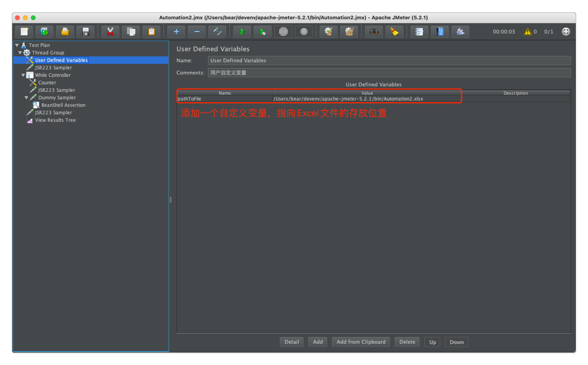Viewport: 588px width, 365px height.
Task: Click the Description column header
Action: click(x=515, y=93)
